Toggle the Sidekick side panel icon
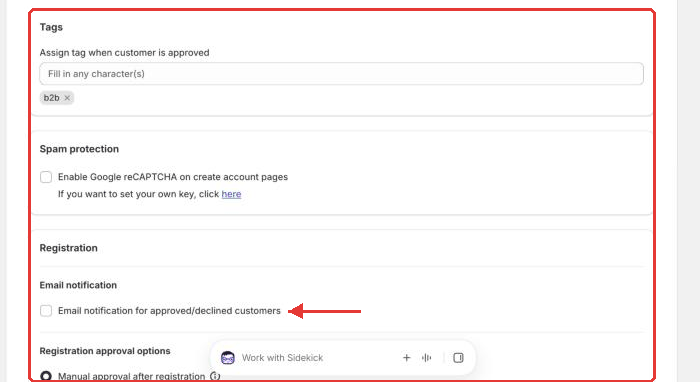 pos(458,358)
